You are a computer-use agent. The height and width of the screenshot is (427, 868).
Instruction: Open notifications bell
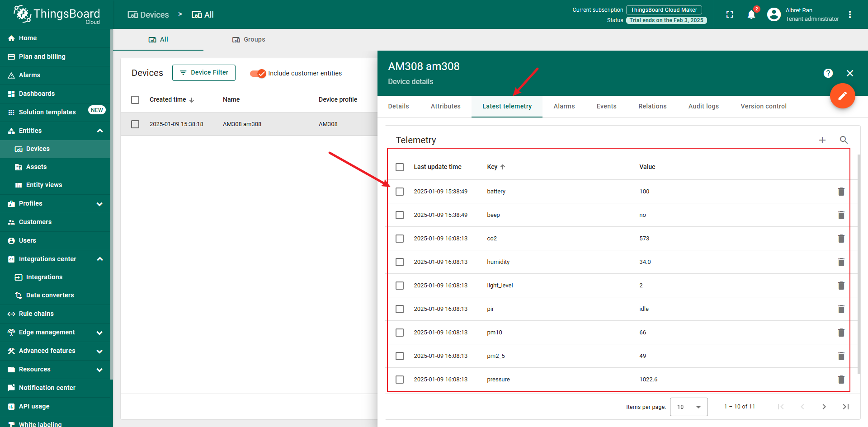click(x=751, y=14)
